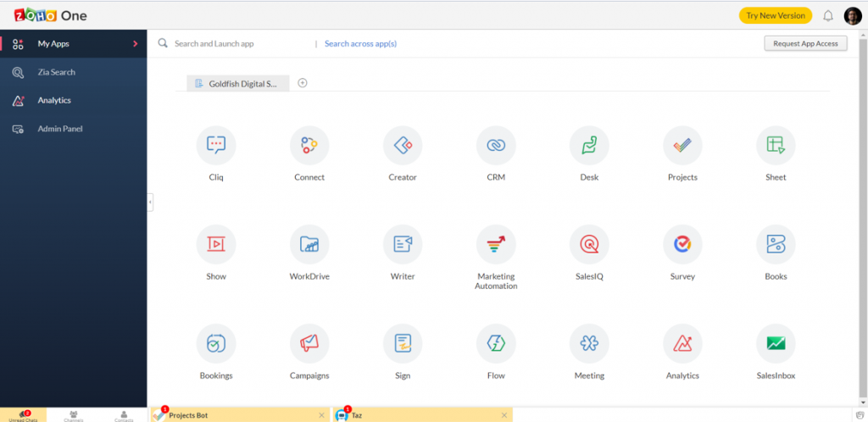This screenshot has height=422, width=868.
Task: Launch the SalesIQ app
Action: coord(589,244)
